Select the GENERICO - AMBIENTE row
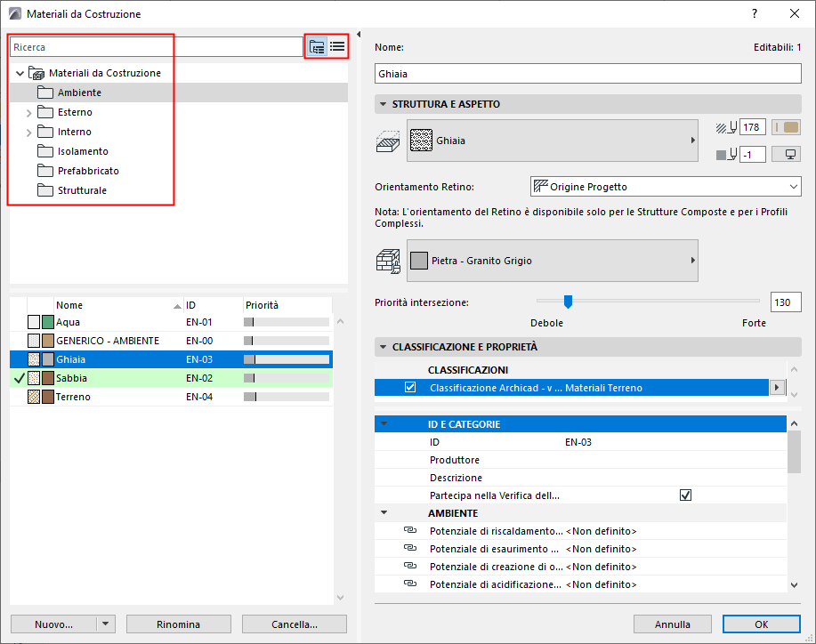816x644 pixels. point(172,341)
